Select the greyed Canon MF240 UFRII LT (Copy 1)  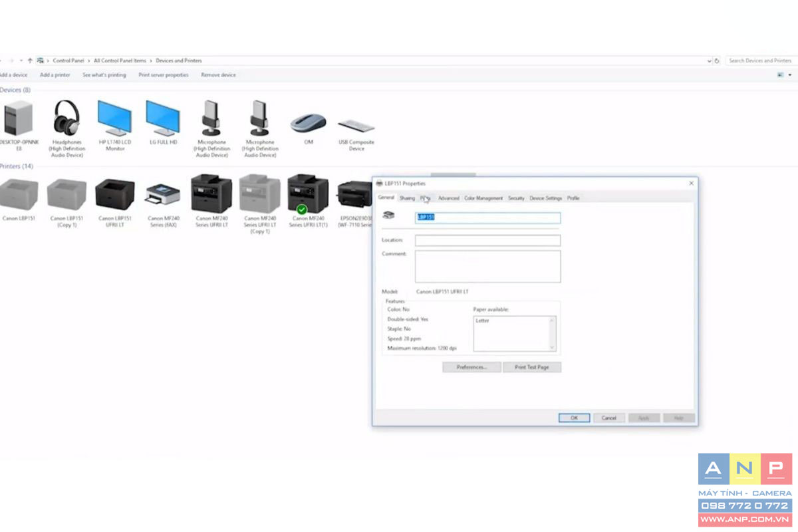[259, 194]
